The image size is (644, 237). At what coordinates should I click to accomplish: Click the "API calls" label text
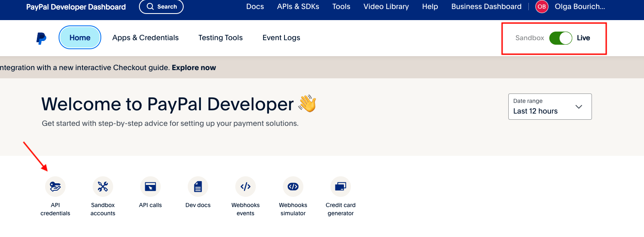[x=150, y=205]
